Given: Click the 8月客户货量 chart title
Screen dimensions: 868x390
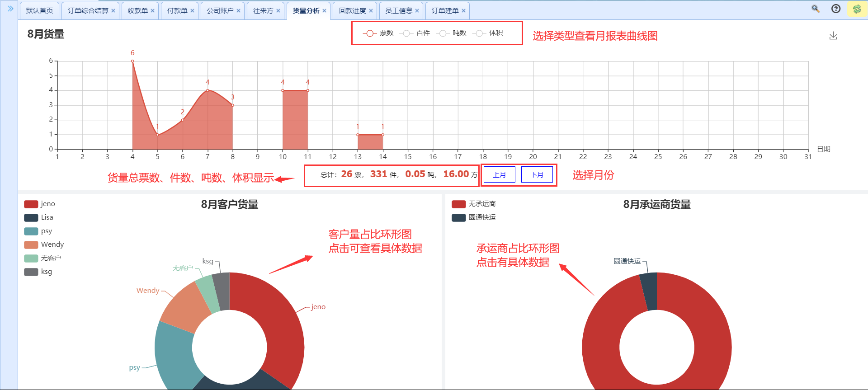Looking at the screenshot, I should click(x=230, y=205).
